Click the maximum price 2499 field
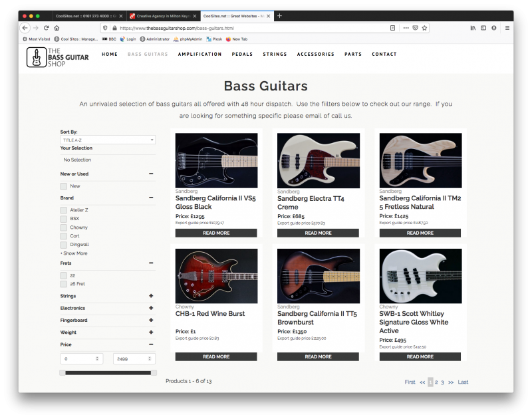This screenshot has width=532, height=419. click(134, 358)
